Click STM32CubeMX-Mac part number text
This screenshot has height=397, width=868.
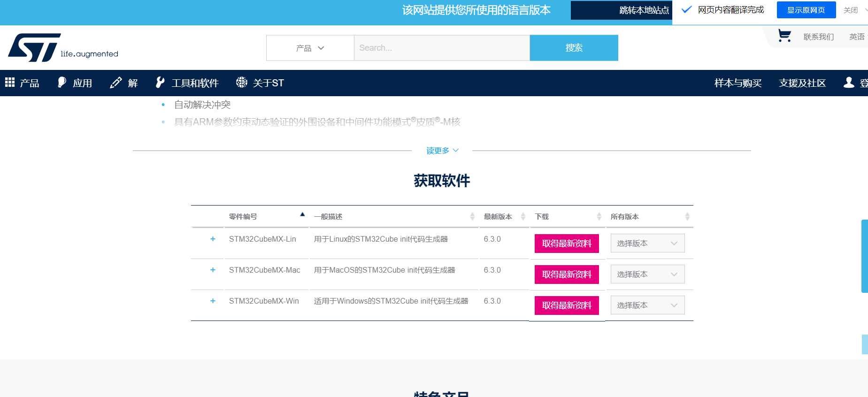pyautogui.click(x=264, y=270)
